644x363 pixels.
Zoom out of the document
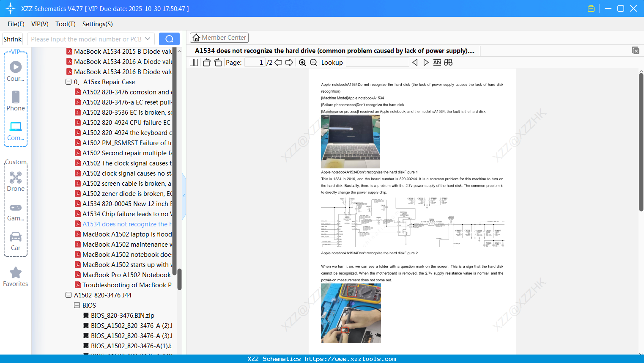[x=313, y=62]
